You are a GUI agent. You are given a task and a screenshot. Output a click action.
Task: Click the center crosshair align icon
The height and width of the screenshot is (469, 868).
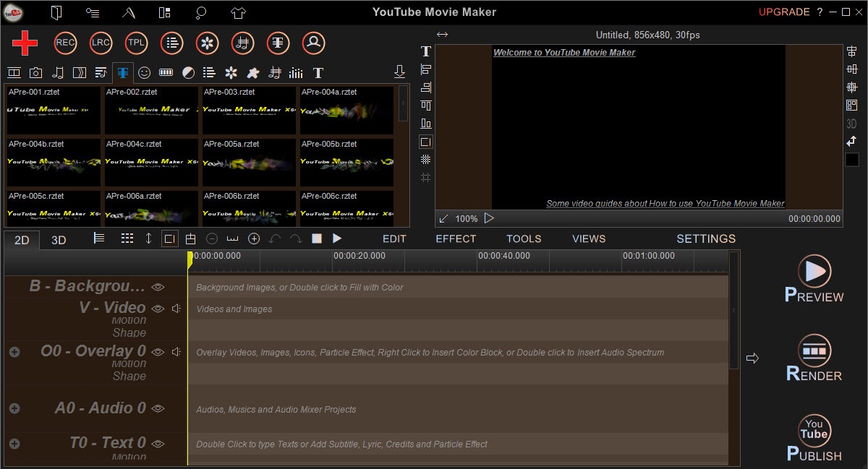pyautogui.click(x=851, y=87)
